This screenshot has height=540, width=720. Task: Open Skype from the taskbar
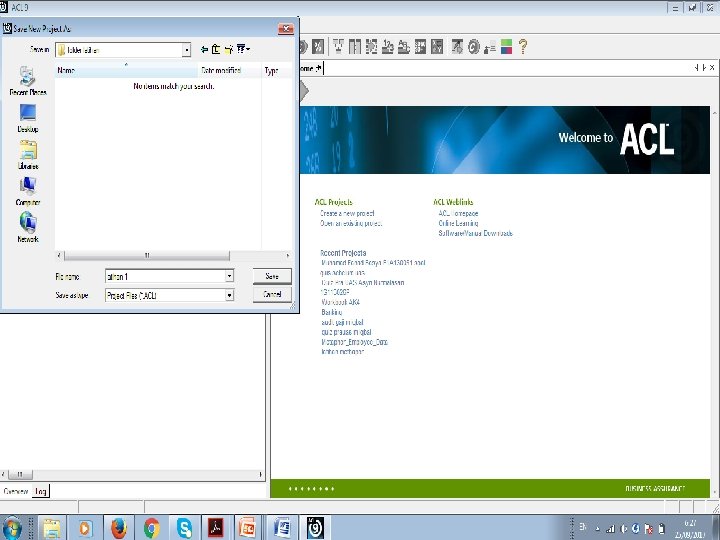point(184,528)
